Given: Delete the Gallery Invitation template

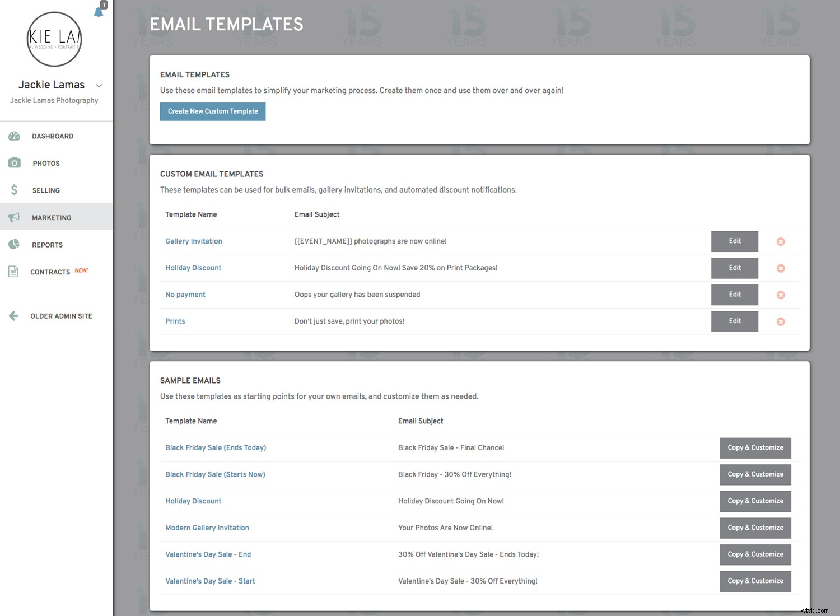Looking at the screenshot, I should pos(781,242).
